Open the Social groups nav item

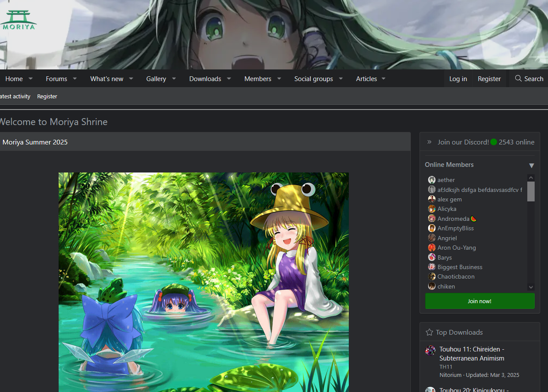tap(313, 78)
